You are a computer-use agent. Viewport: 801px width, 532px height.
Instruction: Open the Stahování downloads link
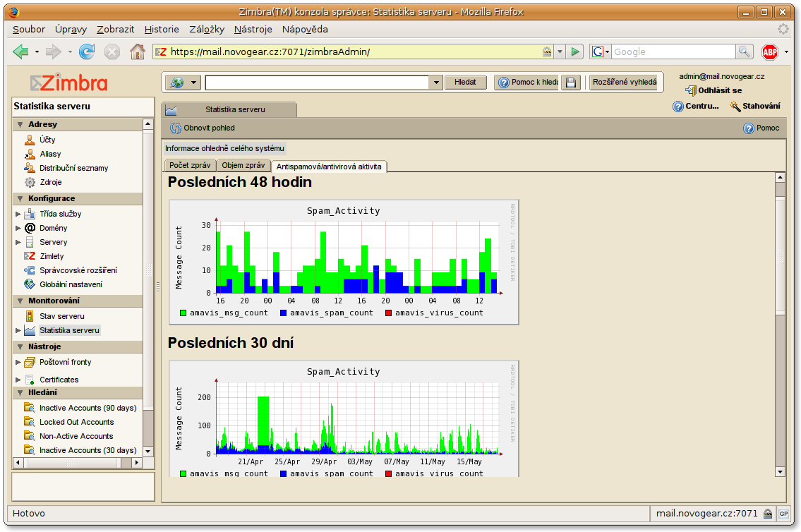755,107
